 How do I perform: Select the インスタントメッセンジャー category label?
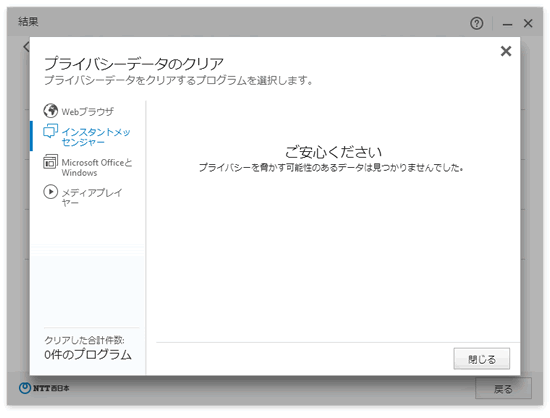(96, 137)
